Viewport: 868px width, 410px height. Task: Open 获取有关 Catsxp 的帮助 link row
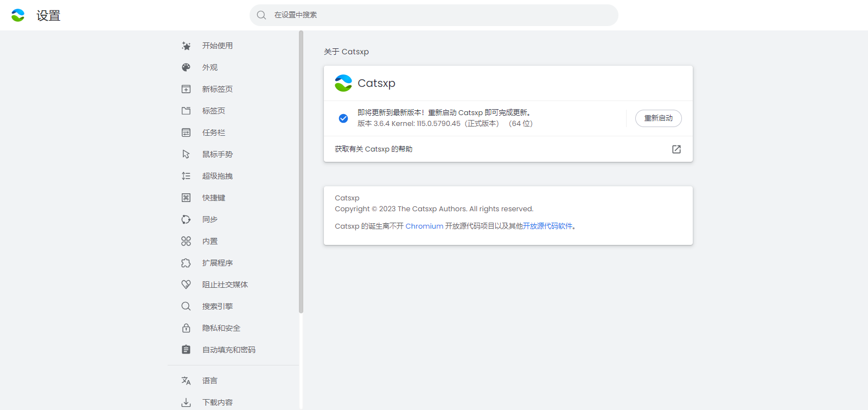point(508,149)
